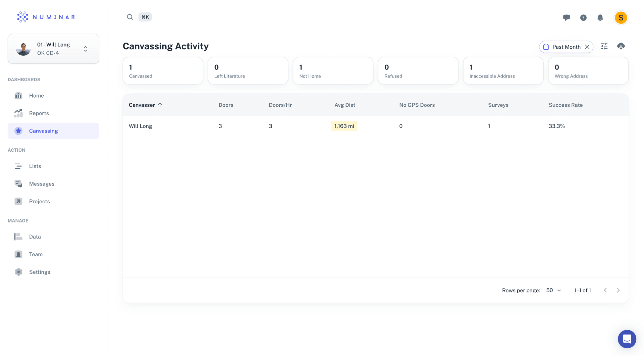Click the Settings gear icon
Image resolution: width=644 pixels, height=356 pixels.
coord(18,272)
